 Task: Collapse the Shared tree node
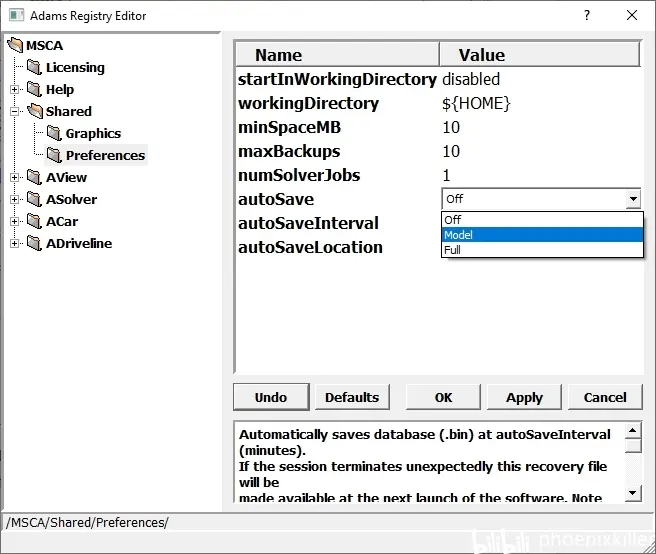[x=15, y=111]
